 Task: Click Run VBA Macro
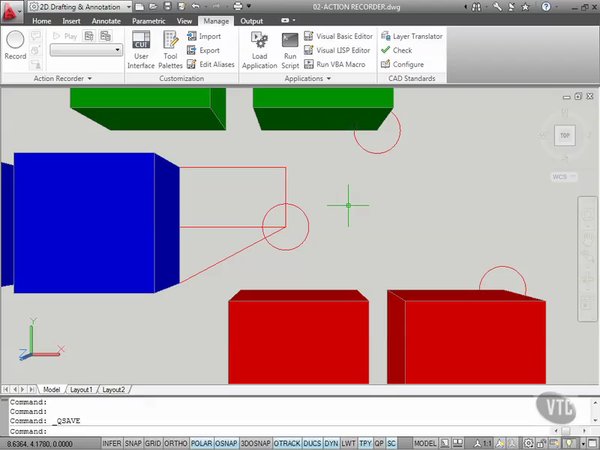[335, 64]
